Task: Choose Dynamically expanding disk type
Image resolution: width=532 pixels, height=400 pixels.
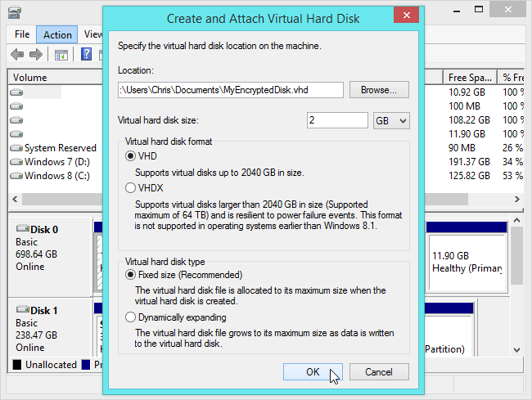Action: pyautogui.click(x=129, y=317)
